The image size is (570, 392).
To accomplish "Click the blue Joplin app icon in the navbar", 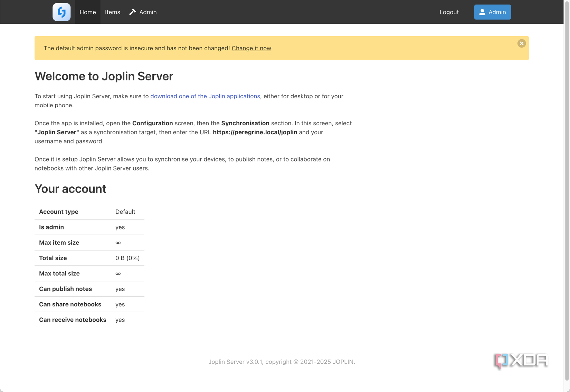I will [61, 12].
